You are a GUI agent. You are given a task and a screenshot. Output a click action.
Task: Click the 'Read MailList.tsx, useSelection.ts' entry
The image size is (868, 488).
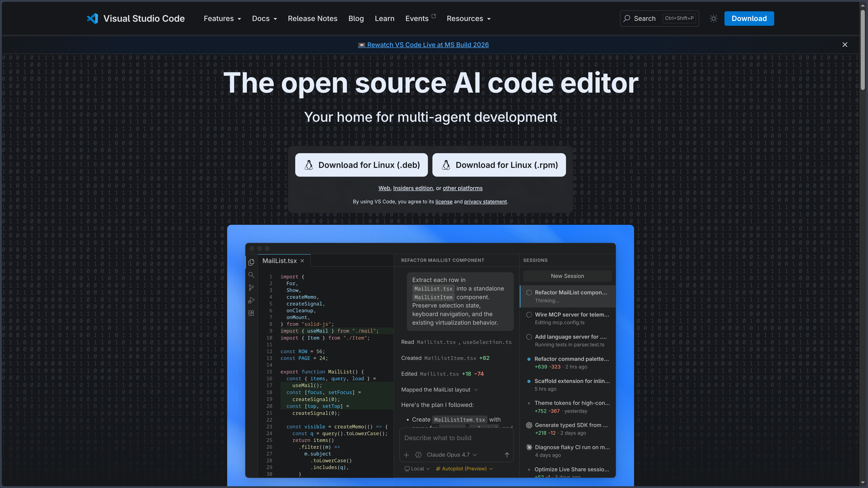coord(456,342)
